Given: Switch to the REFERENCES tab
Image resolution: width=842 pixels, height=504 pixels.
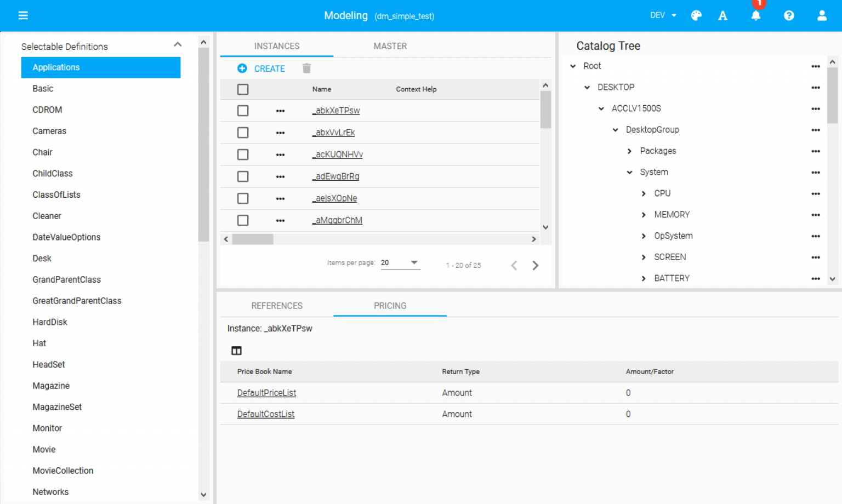Looking at the screenshot, I should [x=277, y=306].
